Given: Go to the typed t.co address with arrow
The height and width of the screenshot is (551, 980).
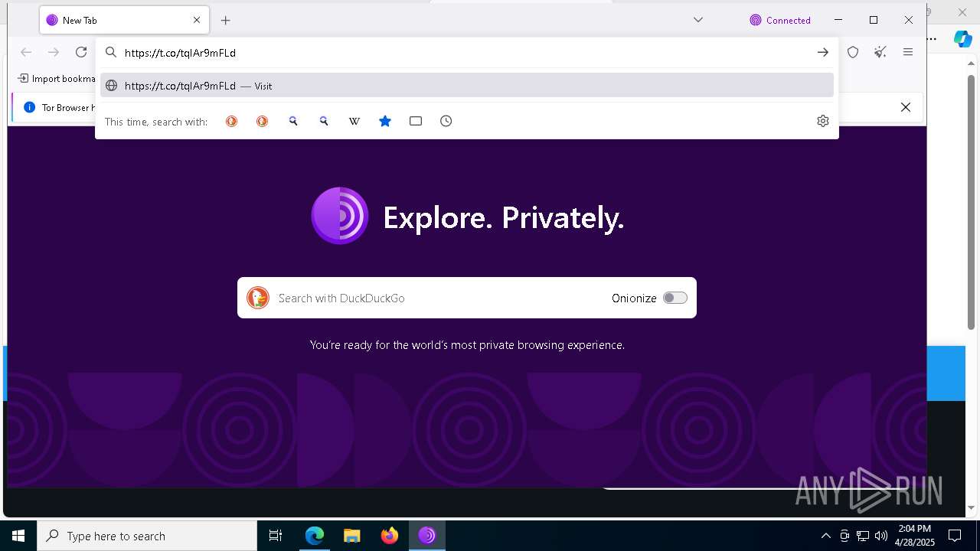Looking at the screenshot, I should click(x=822, y=52).
